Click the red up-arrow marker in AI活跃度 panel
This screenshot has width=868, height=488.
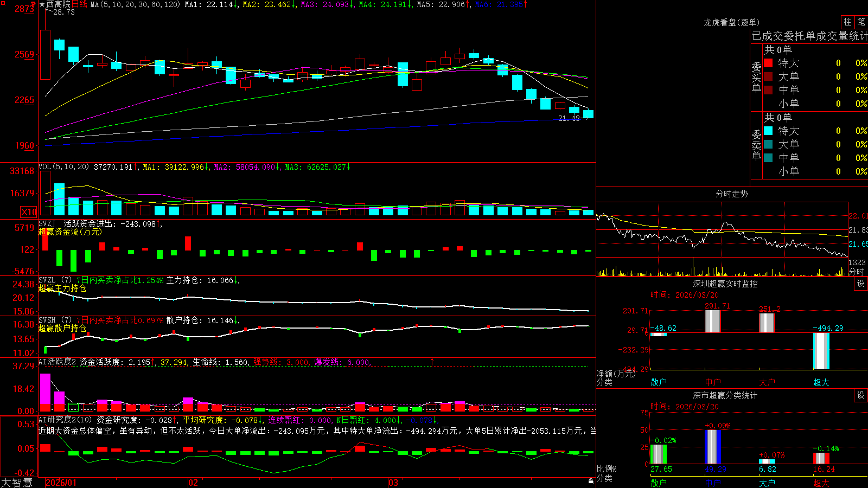432,361
